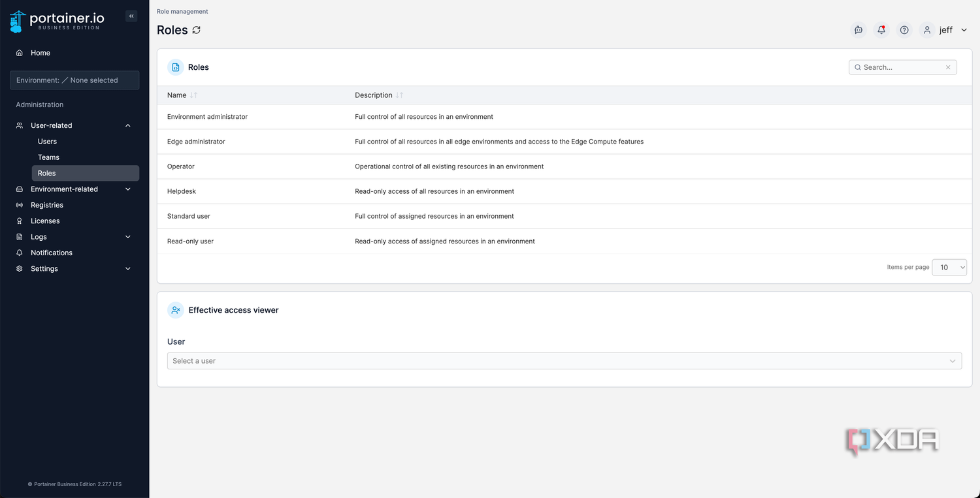
Task: Open the help question mark icon
Action: pyautogui.click(x=904, y=30)
